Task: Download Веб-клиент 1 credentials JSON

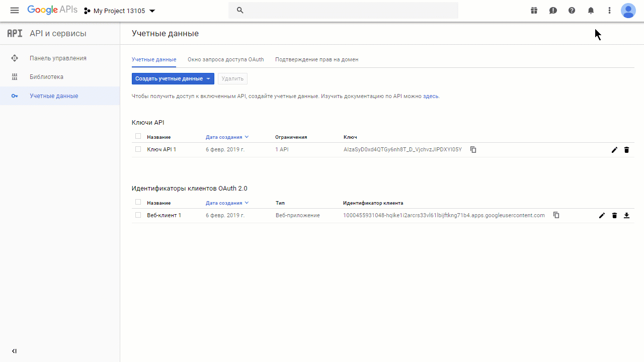Action: click(x=626, y=215)
